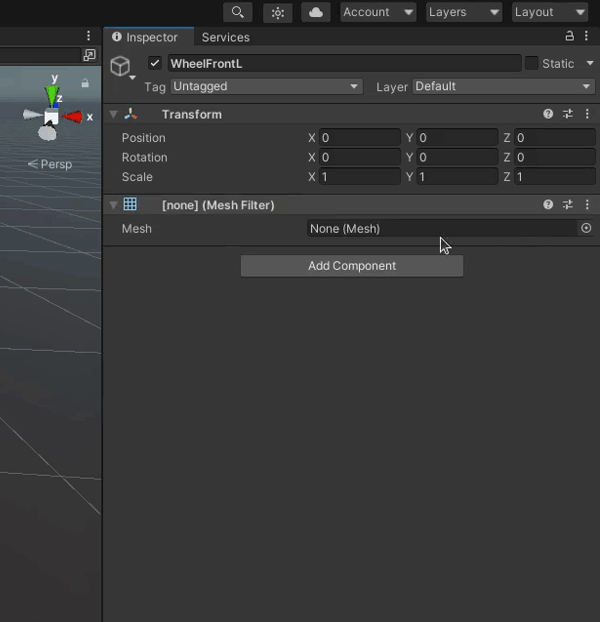
Task: Open the lighting sun icon in toolbar
Action: coord(278,12)
